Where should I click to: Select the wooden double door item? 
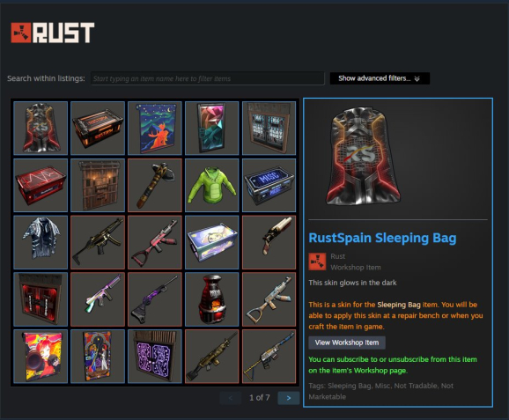[x=98, y=185]
